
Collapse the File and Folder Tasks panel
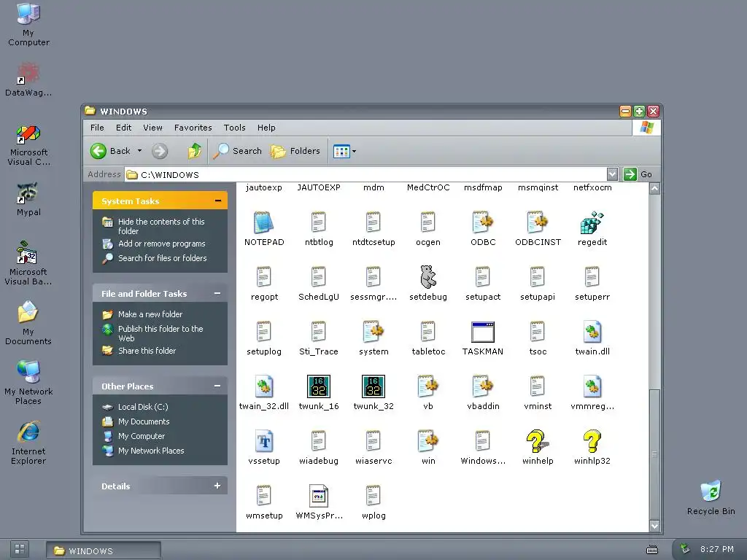(x=217, y=293)
